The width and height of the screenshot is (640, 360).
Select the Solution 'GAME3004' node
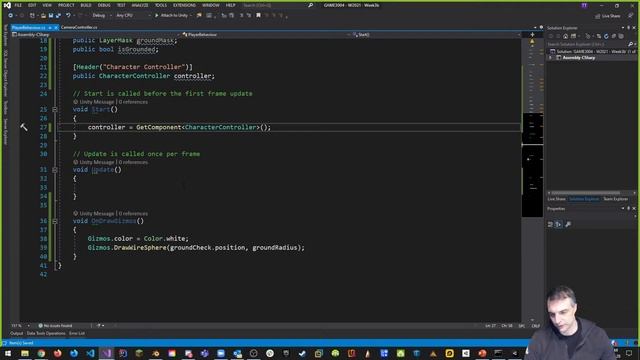tap(593, 51)
